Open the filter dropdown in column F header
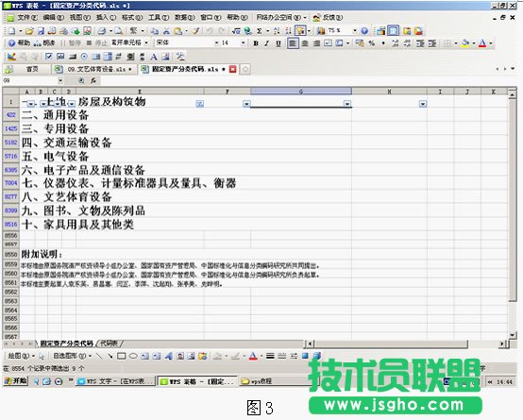The height and width of the screenshot is (420, 523). (x=246, y=104)
